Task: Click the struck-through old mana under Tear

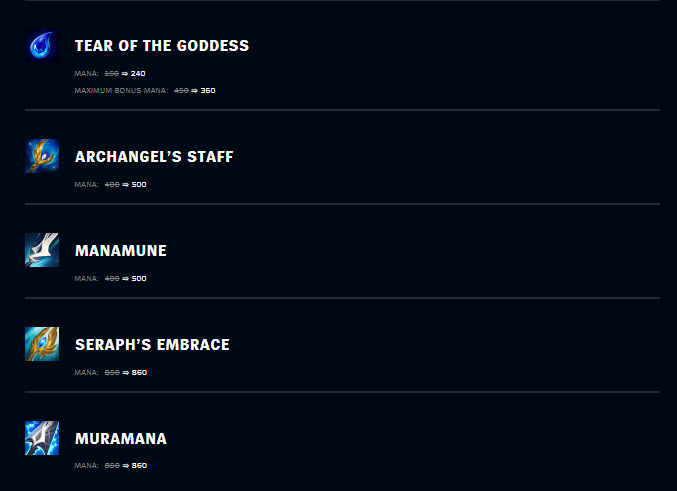Action: (x=112, y=73)
